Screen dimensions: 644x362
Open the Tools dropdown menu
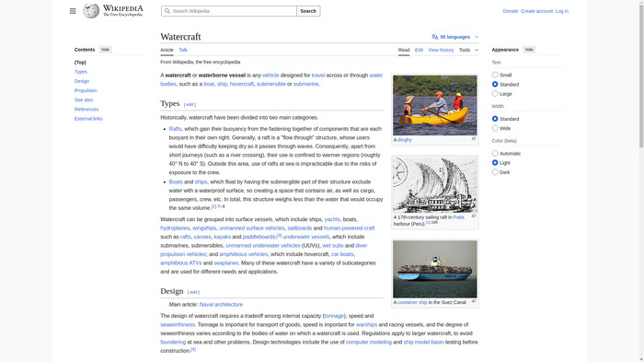468,50
